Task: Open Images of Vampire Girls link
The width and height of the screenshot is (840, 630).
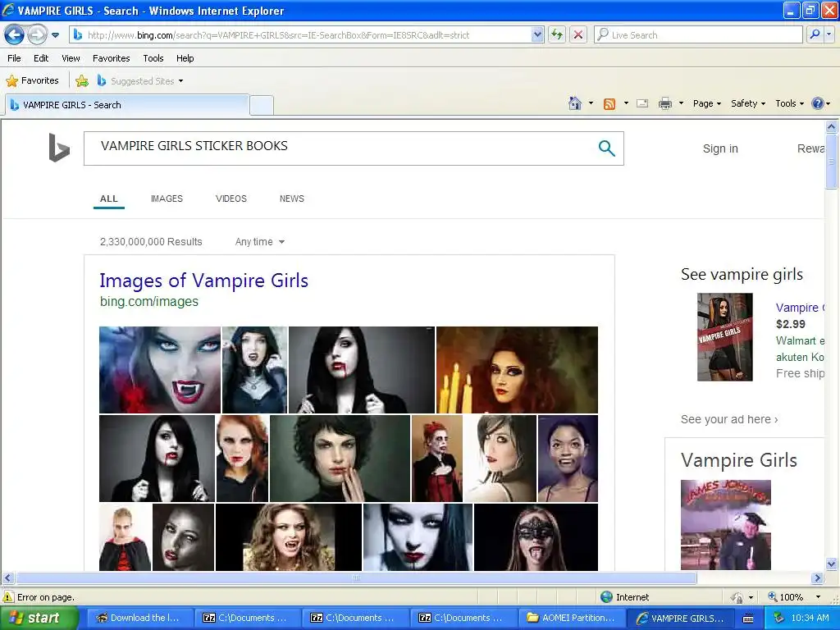Action: 204,281
